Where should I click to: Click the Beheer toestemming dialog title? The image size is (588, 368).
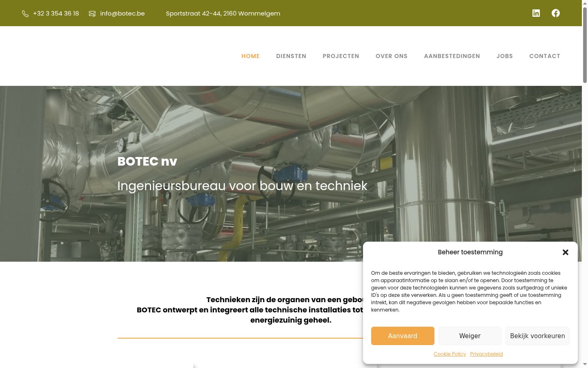click(x=470, y=252)
